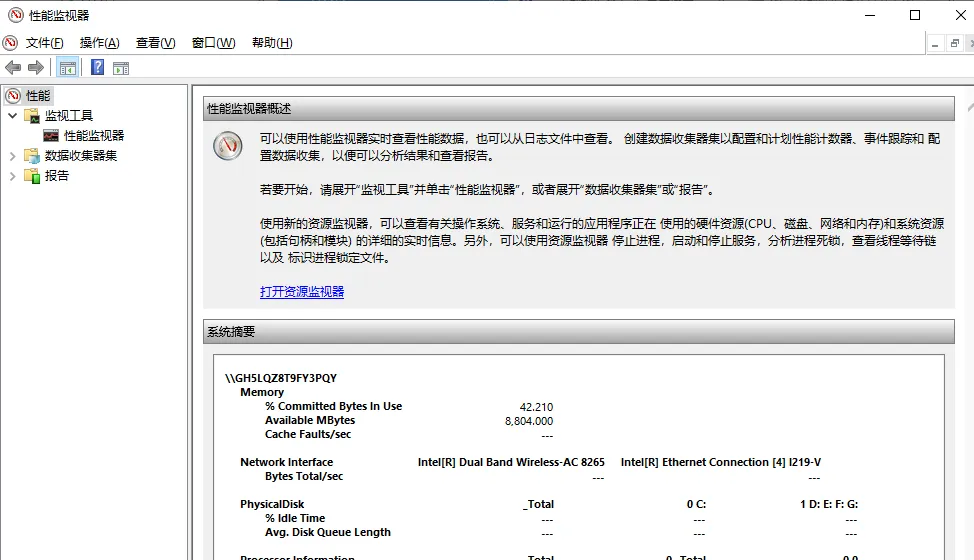Click the Memory category label
The image size is (974, 560).
click(262, 392)
